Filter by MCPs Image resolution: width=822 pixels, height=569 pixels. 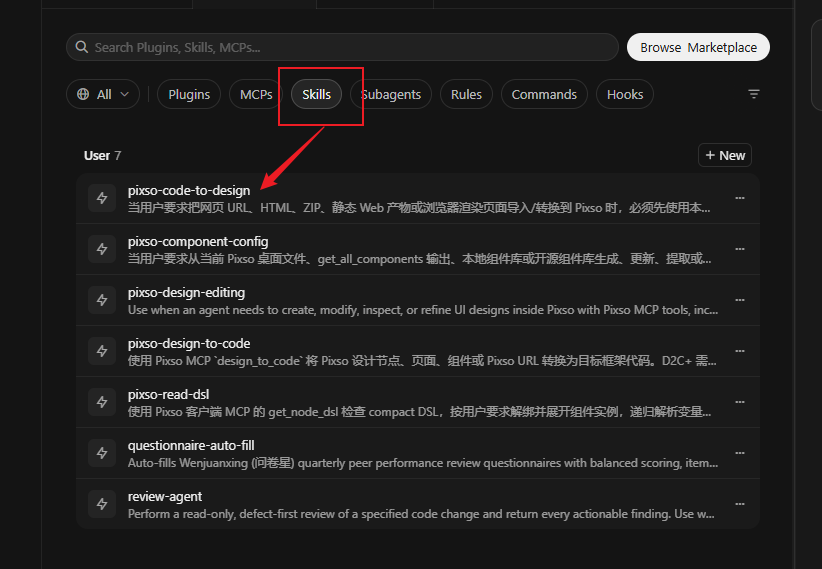(x=256, y=94)
